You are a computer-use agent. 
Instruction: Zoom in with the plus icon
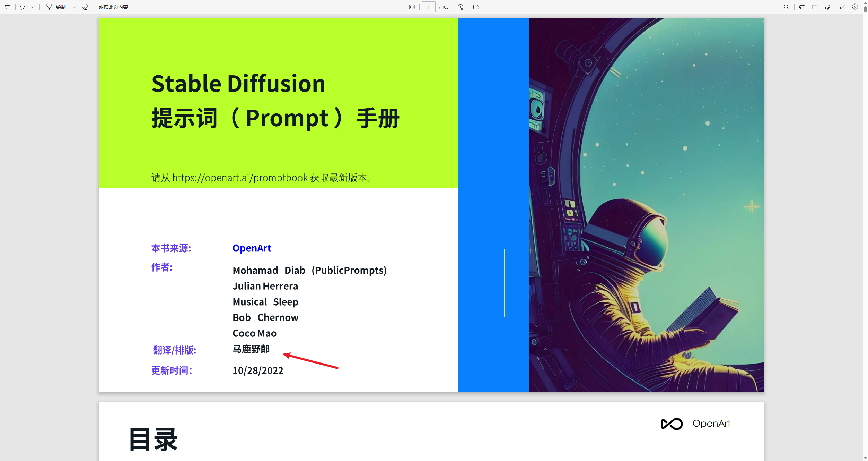[399, 7]
